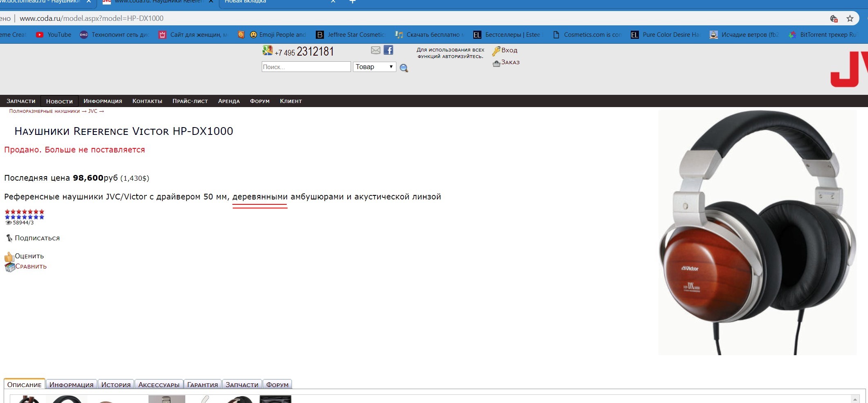The width and height of the screenshot is (868, 403).
Task: Click the page title Наушники Reference Victor HP-DX1000
Action: 124,131
